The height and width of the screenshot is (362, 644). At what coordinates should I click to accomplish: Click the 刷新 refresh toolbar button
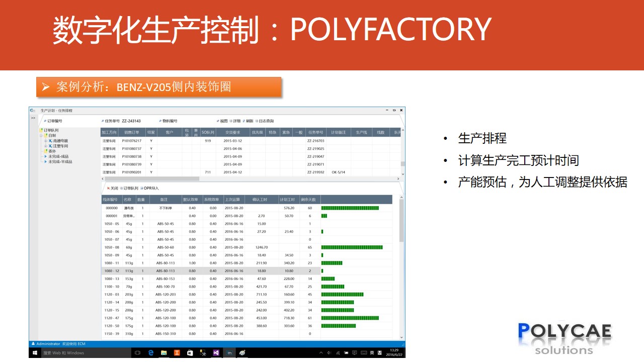click(247, 121)
